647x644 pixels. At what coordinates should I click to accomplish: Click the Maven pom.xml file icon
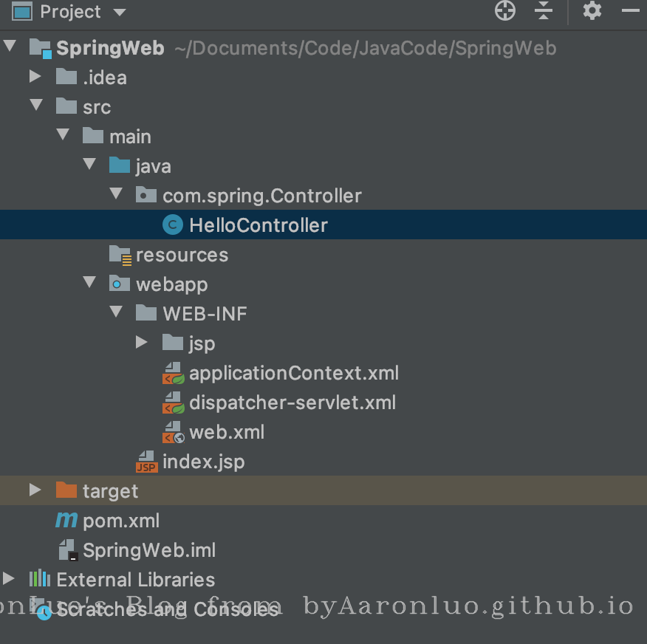66,521
